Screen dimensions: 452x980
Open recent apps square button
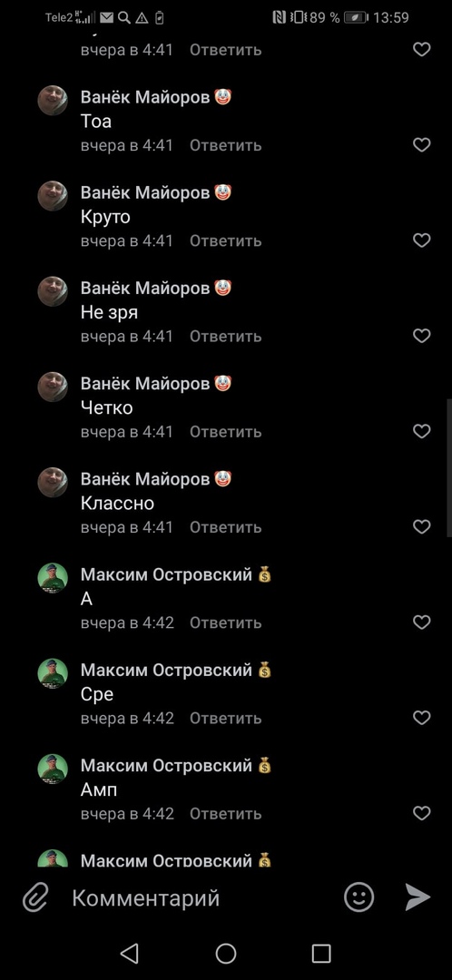pos(321,953)
